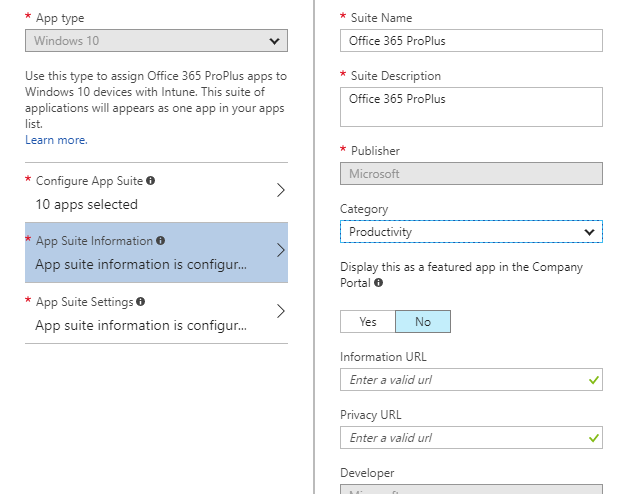This screenshot has width=627, height=494.
Task: Select Yes for featured app option
Action: tap(368, 322)
